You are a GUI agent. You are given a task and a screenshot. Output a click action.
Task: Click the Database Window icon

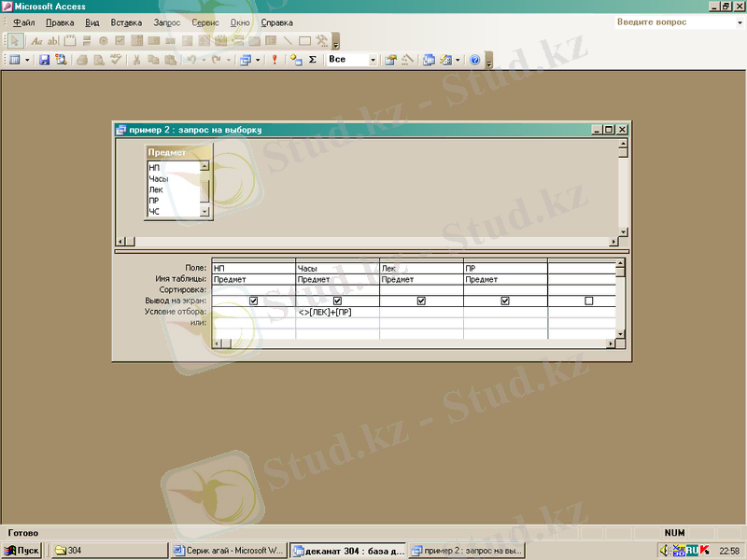click(x=429, y=60)
